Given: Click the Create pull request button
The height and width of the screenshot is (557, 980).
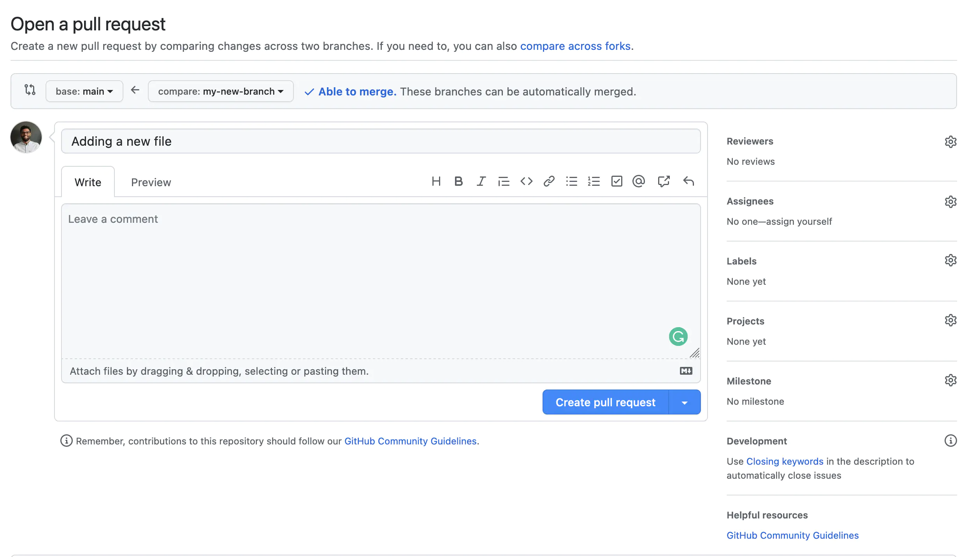Looking at the screenshot, I should pyautogui.click(x=606, y=402).
